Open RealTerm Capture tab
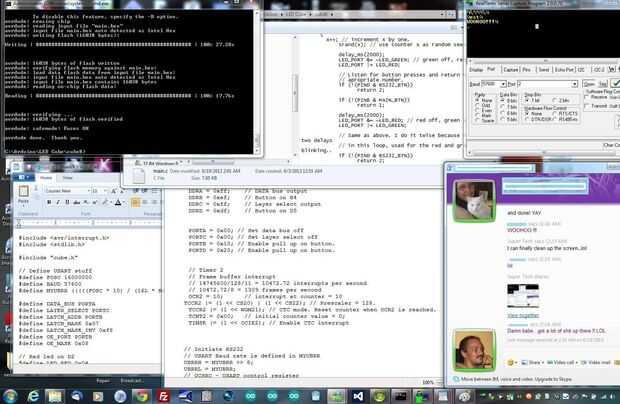This screenshot has width=620, height=404. tap(510, 70)
